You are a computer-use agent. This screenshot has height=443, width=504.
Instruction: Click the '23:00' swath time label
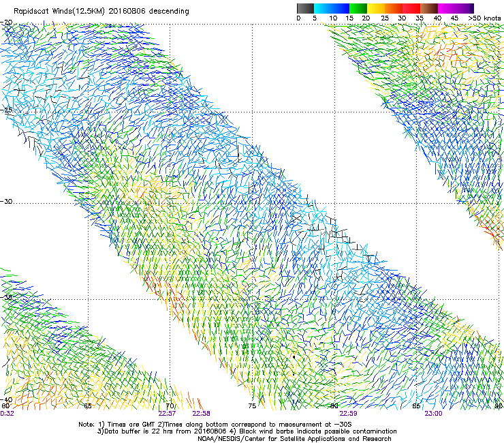click(433, 414)
